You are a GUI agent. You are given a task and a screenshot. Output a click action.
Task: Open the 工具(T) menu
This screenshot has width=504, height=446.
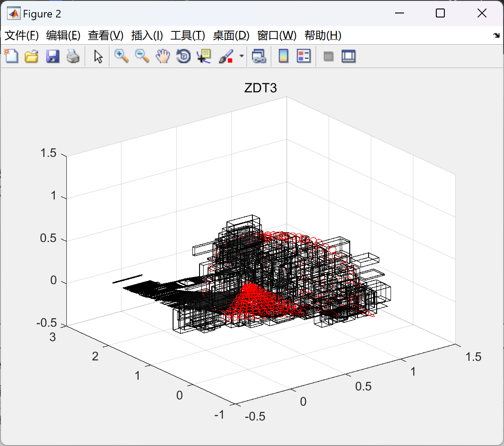[188, 35]
